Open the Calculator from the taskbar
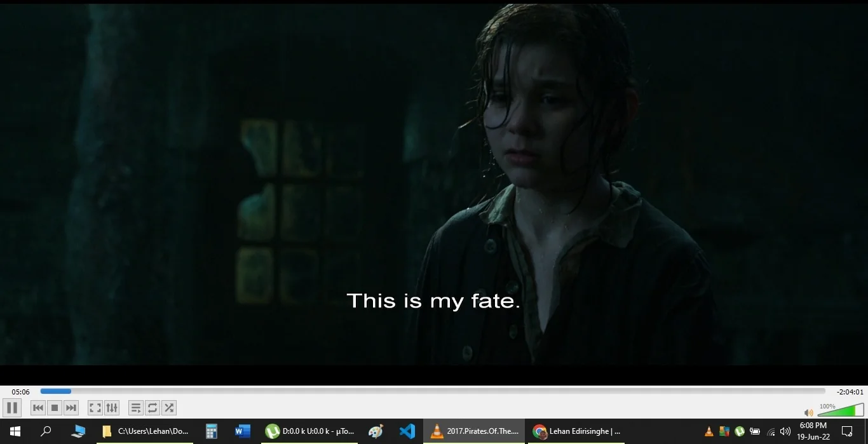Viewport: 868px width, 444px height. point(212,432)
